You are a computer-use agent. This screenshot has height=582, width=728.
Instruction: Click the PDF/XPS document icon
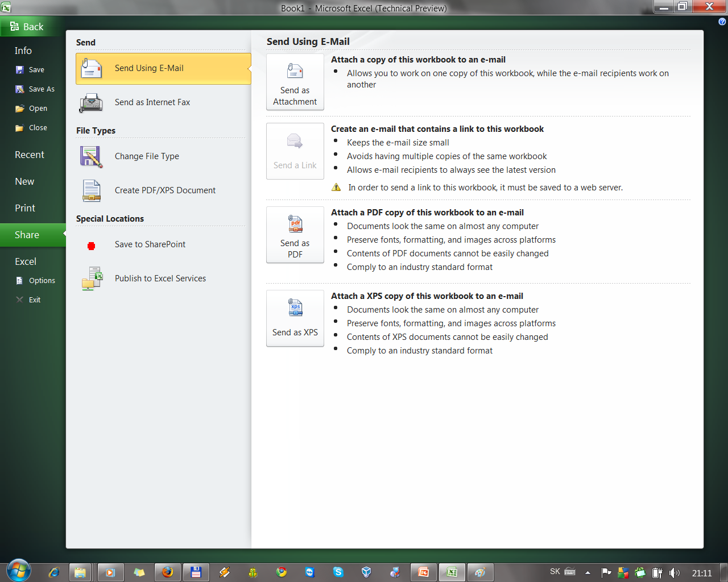(x=91, y=190)
